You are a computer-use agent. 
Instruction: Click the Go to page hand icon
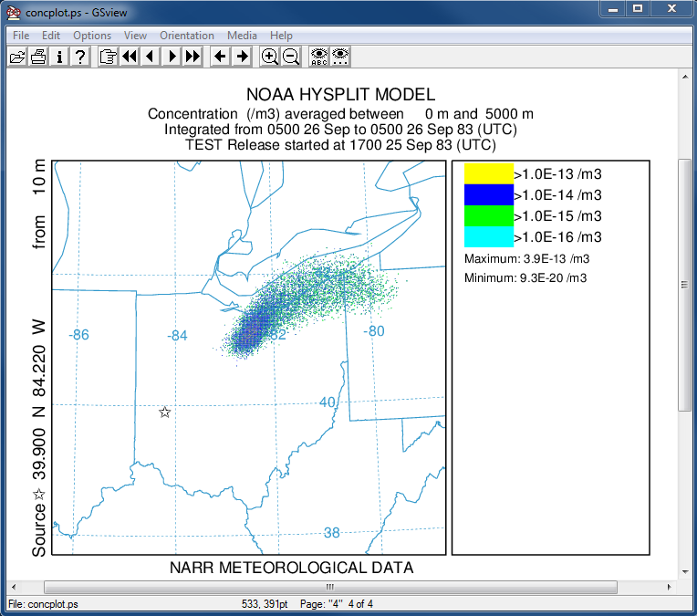109,57
